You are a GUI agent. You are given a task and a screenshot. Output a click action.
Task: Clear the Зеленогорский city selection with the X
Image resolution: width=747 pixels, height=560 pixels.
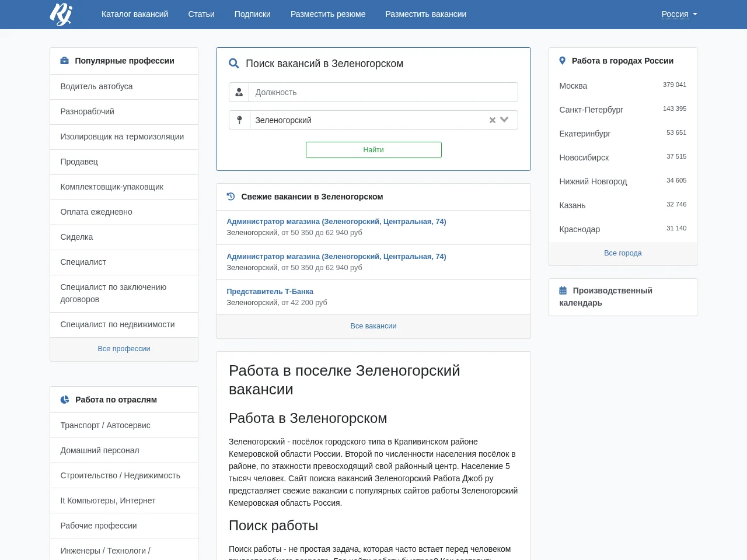(x=493, y=120)
